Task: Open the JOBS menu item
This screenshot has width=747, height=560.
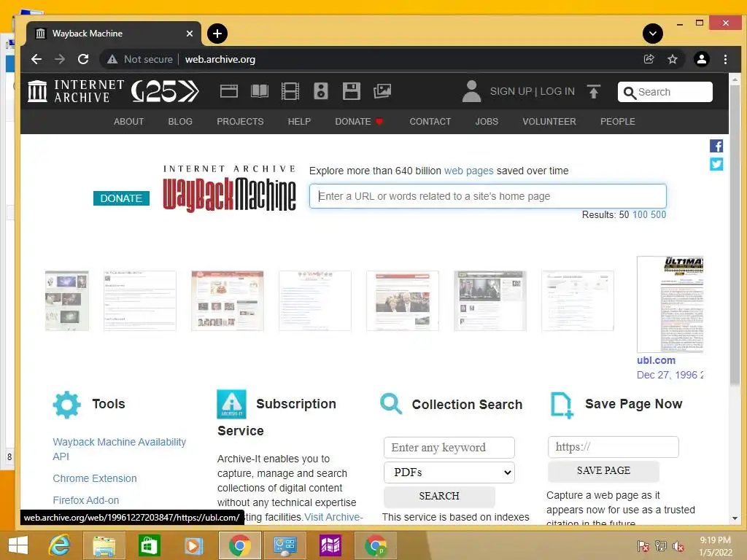Action: click(487, 122)
